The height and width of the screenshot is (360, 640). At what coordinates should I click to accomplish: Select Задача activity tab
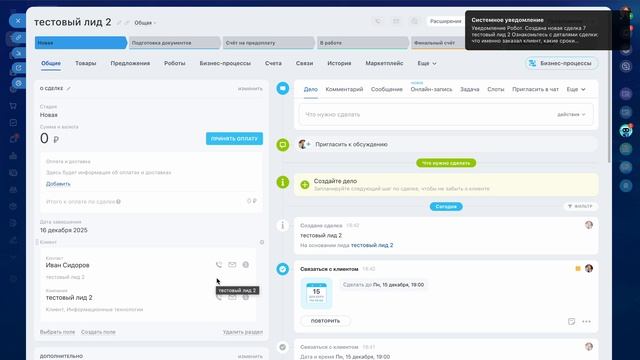[469, 89]
